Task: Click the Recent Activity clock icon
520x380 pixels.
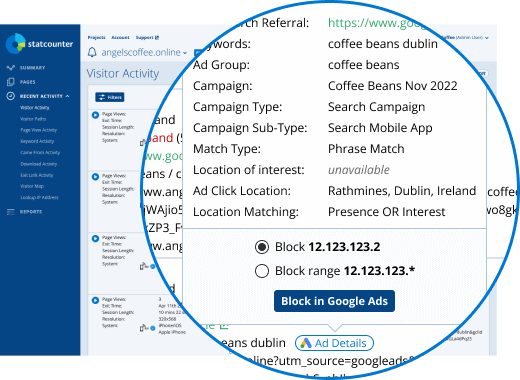Action: click(11, 96)
